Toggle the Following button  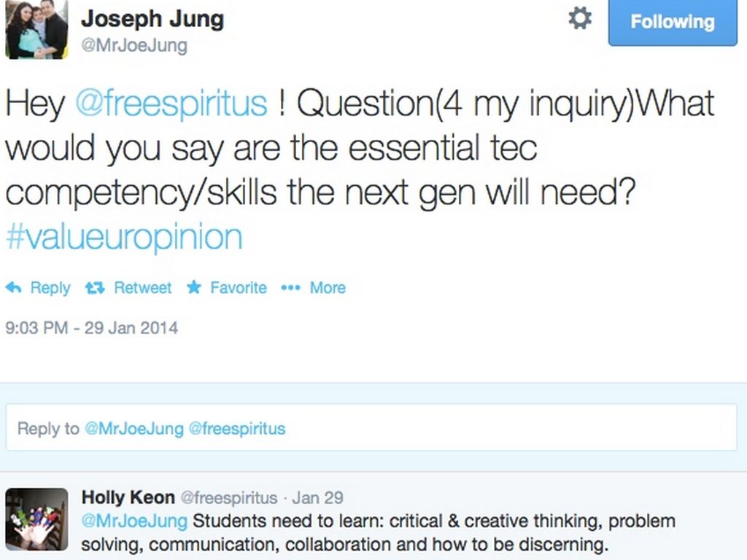pyautogui.click(x=672, y=22)
